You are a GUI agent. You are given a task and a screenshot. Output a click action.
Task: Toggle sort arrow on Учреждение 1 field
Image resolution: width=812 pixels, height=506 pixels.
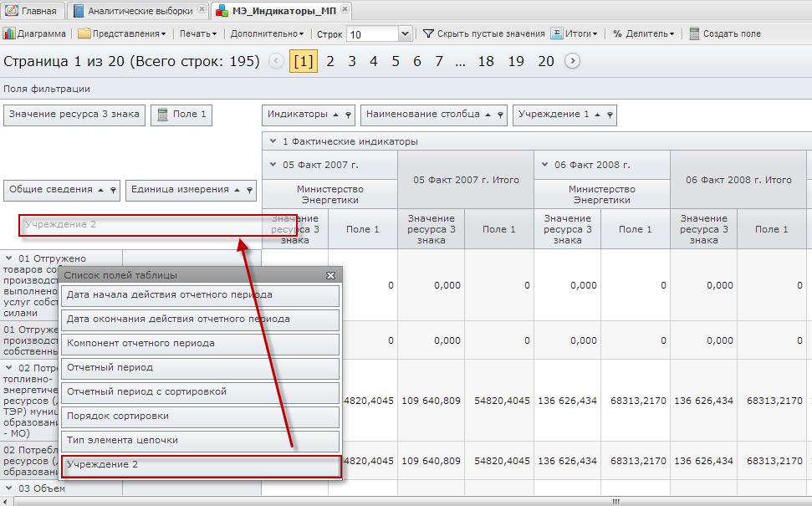point(598,115)
